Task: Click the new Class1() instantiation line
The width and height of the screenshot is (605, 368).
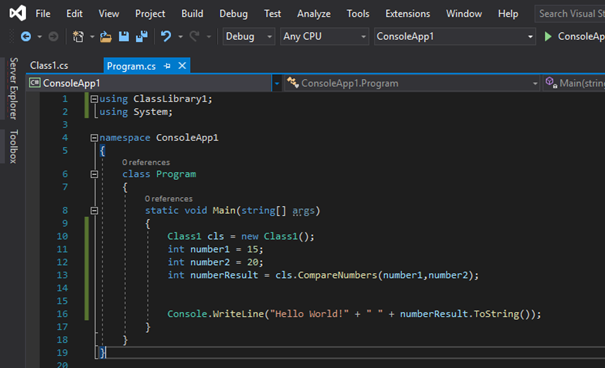Action: tap(241, 236)
